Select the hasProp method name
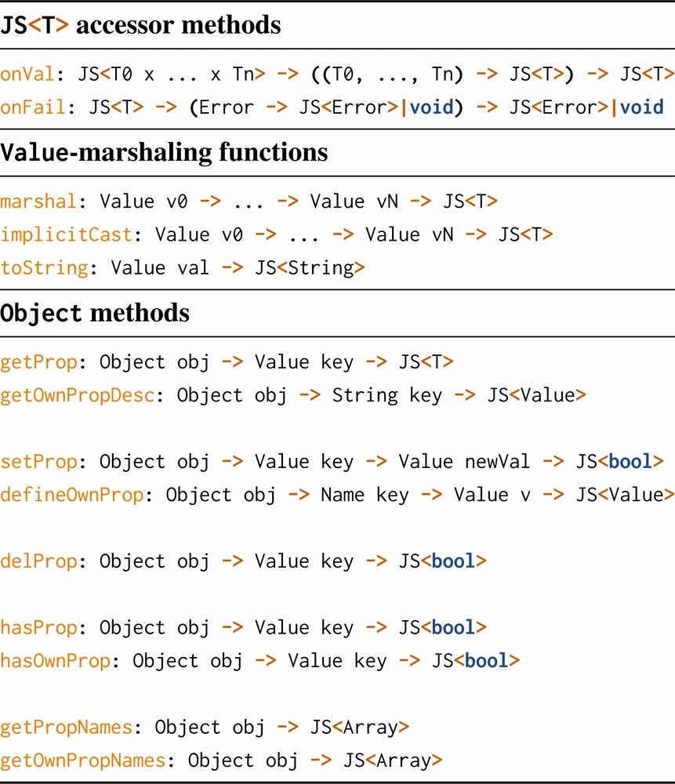The width and height of the screenshot is (675, 784). [38, 627]
